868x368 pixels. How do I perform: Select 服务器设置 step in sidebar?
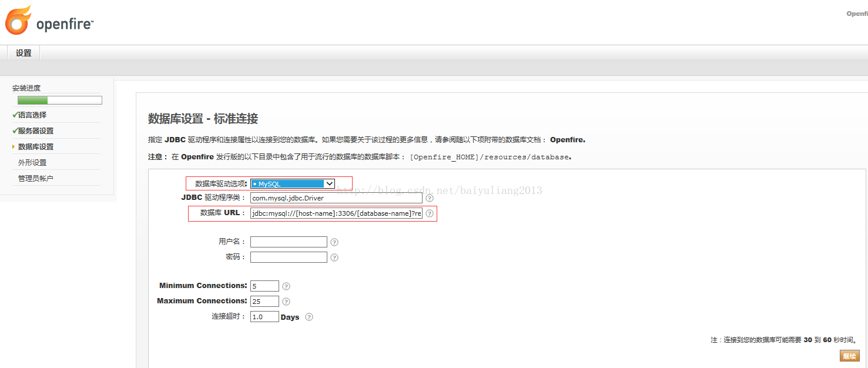[x=36, y=131]
